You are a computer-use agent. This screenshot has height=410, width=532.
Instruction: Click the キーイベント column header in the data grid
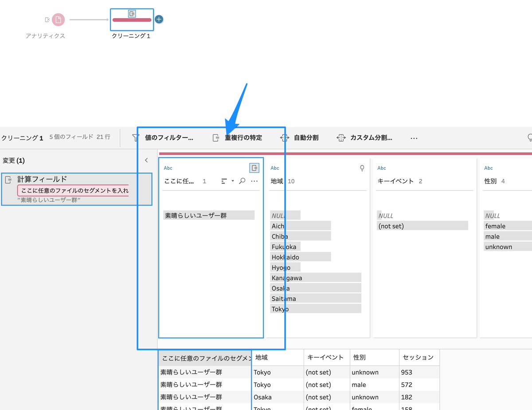(327, 357)
